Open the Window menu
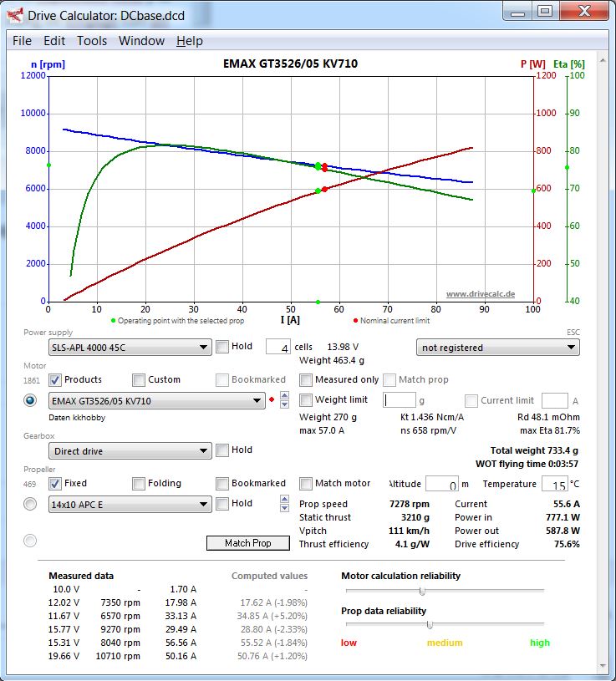616x681 pixels. 141,41
